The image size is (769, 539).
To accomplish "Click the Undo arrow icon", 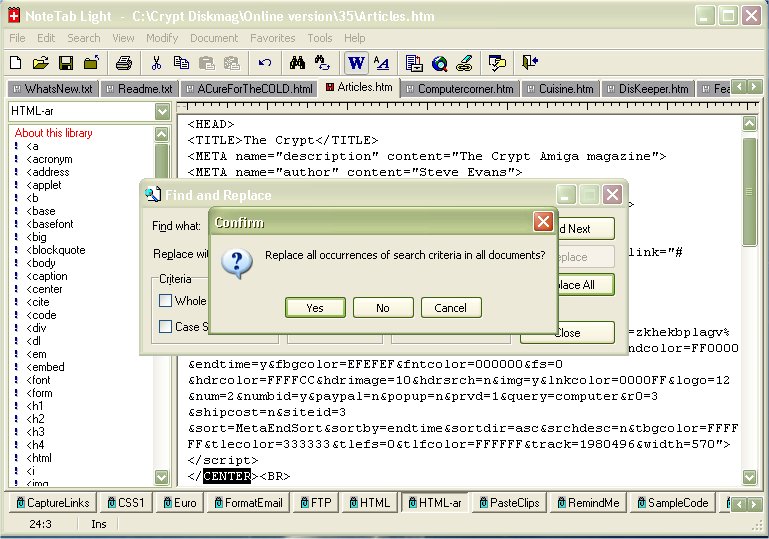I will (x=265, y=63).
